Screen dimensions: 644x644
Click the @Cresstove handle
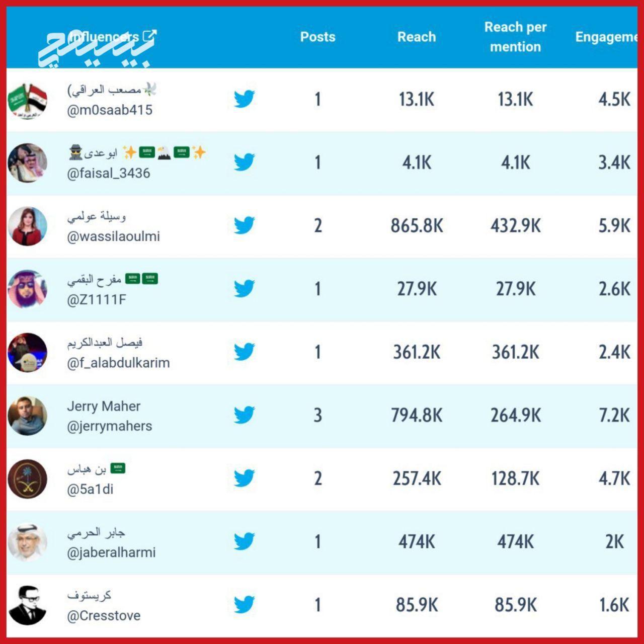tap(104, 616)
